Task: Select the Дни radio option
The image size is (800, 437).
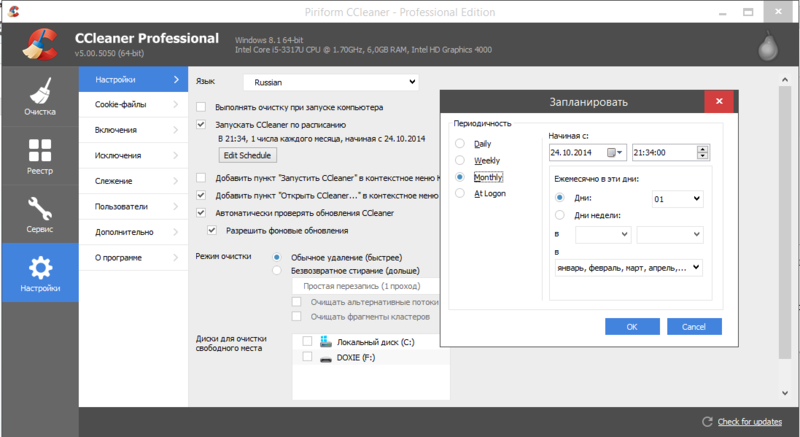Action: tap(560, 198)
